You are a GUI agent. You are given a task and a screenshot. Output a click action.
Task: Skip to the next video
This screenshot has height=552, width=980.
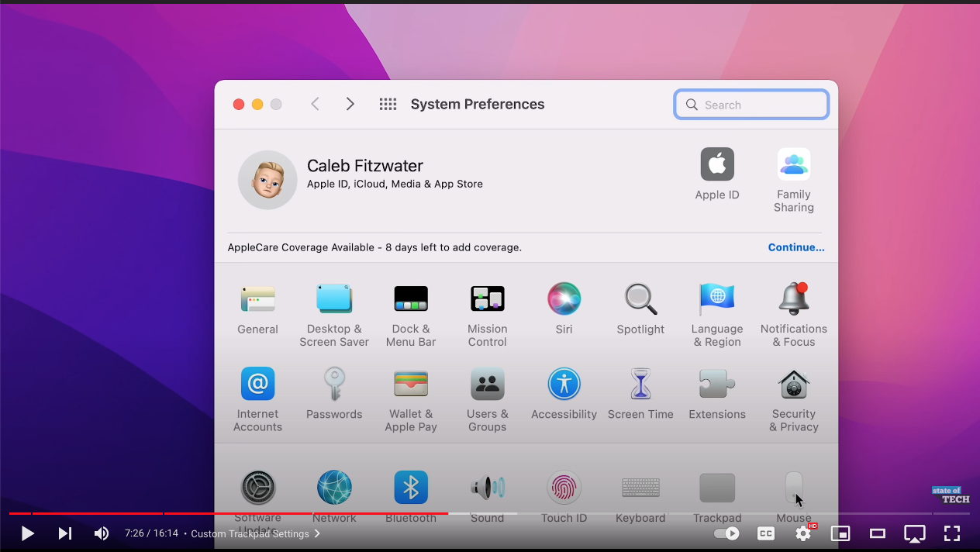[65, 533]
